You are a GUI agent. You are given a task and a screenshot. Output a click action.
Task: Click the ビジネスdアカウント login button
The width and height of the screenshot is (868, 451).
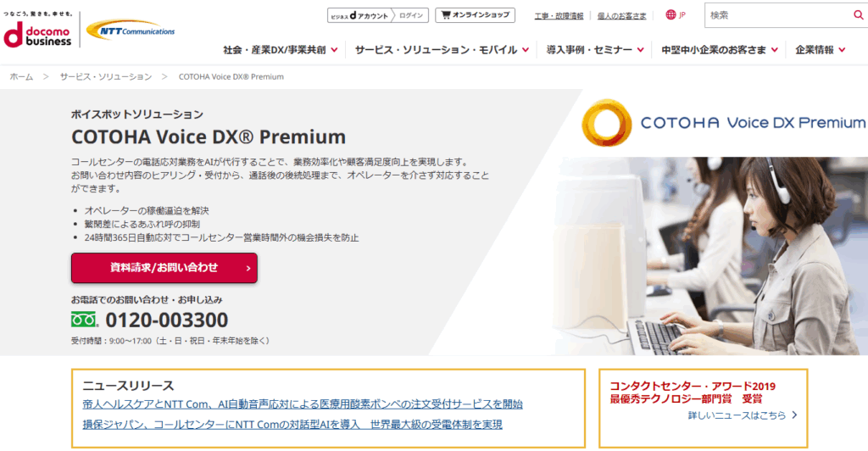[377, 15]
